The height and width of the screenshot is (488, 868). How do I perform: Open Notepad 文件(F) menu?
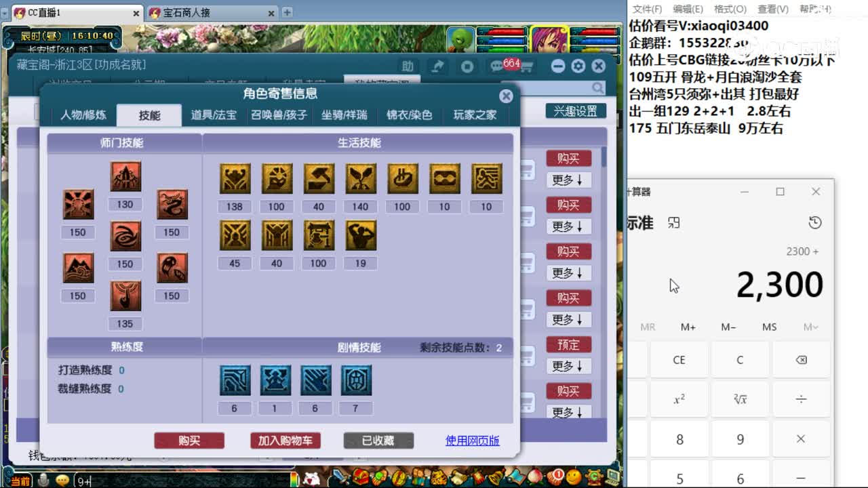647,9
